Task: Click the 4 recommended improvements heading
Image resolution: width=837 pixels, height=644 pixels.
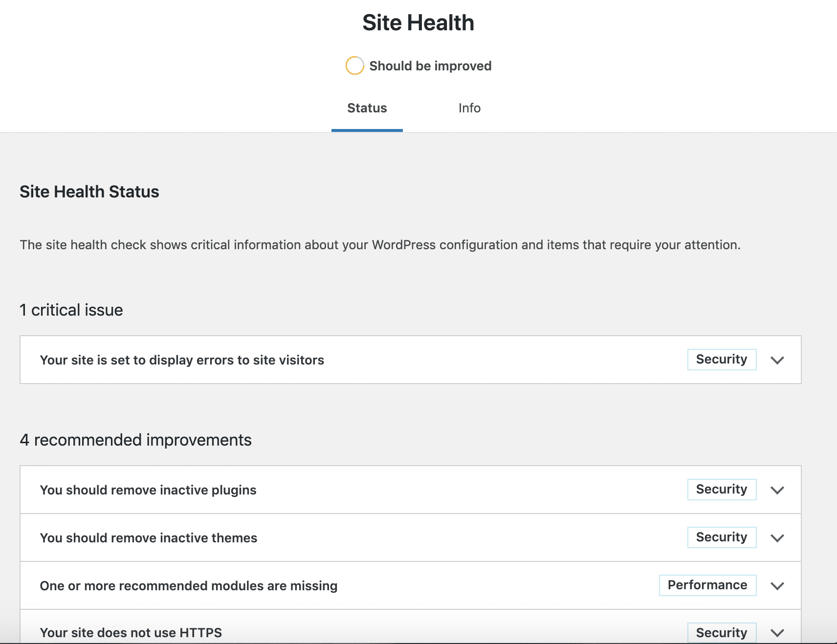Action: coord(135,440)
